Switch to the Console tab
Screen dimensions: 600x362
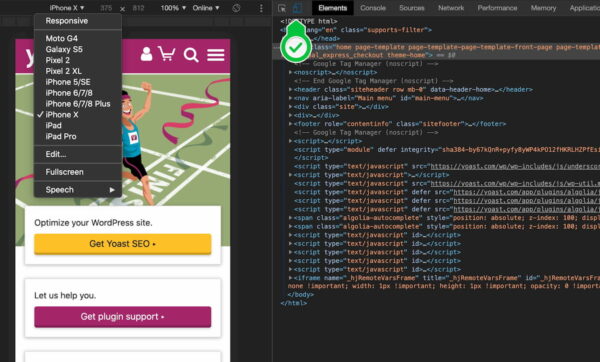click(373, 8)
